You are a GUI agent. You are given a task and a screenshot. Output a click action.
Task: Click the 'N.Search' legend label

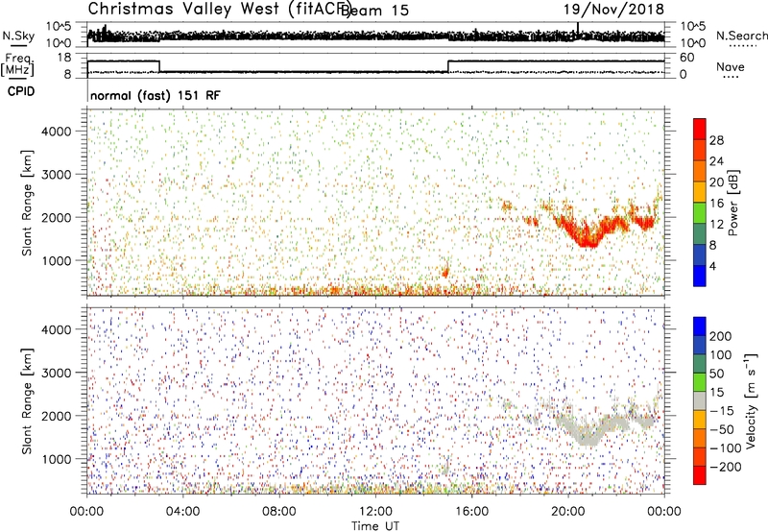[741, 36]
